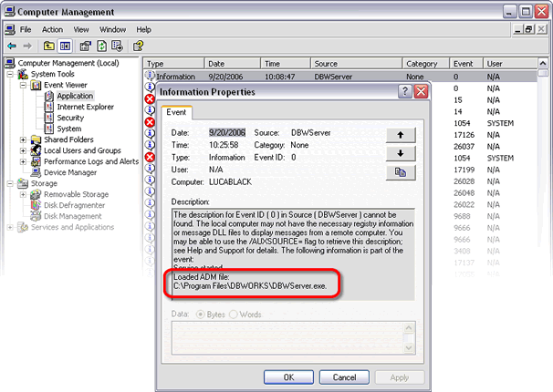
Task: Select the Bytes radio button
Action: [x=201, y=315]
